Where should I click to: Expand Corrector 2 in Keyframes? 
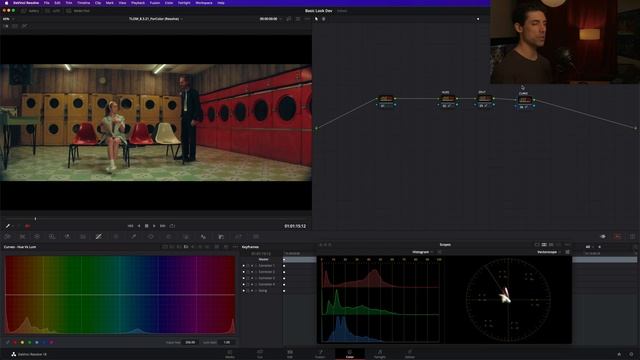point(256,272)
